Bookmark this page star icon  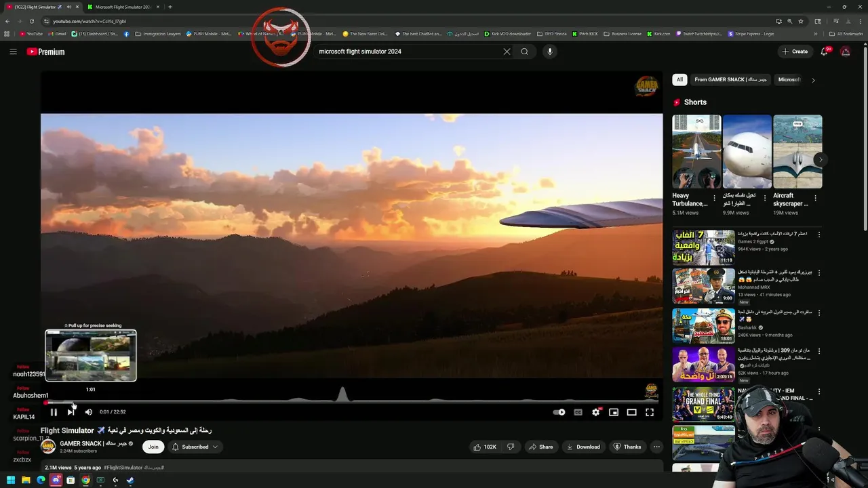tap(800, 21)
